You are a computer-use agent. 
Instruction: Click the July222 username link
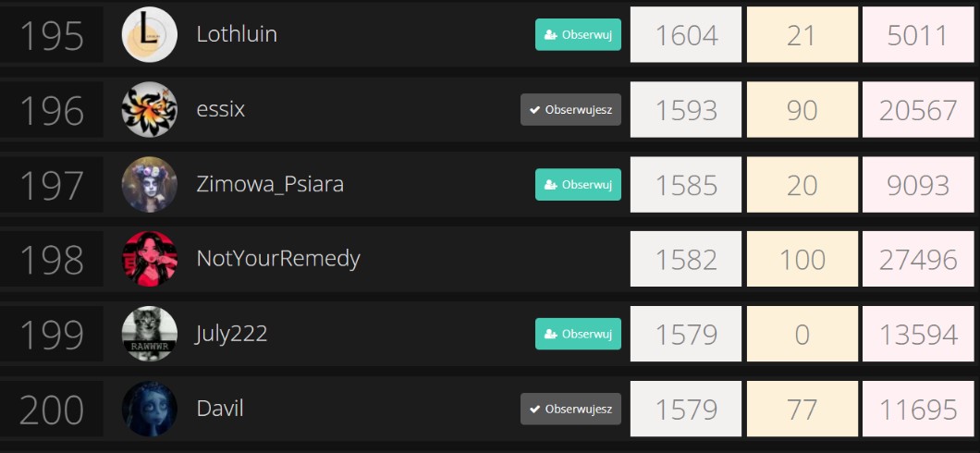(231, 334)
